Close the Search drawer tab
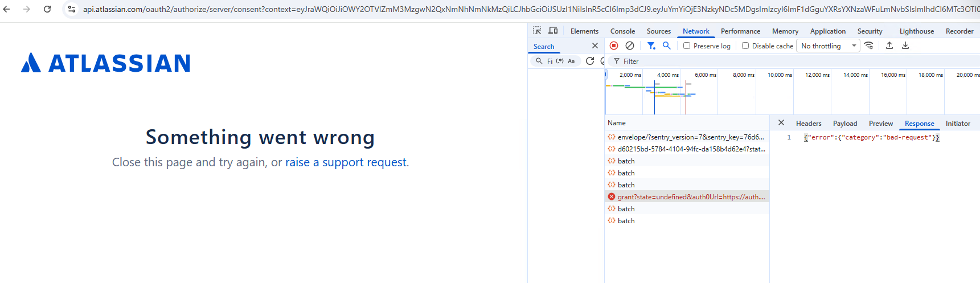Image resolution: width=980 pixels, height=283 pixels. [595, 46]
